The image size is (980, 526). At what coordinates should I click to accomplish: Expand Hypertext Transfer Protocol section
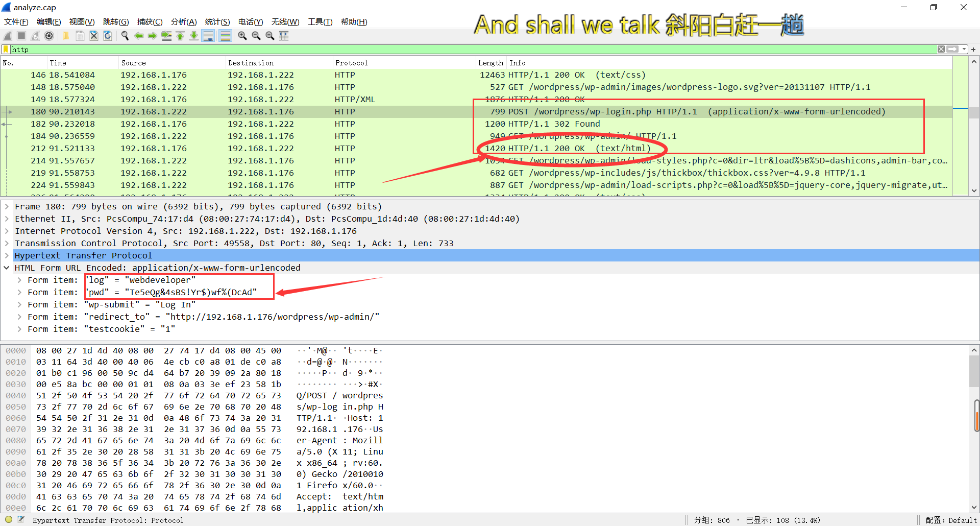click(x=7, y=255)
